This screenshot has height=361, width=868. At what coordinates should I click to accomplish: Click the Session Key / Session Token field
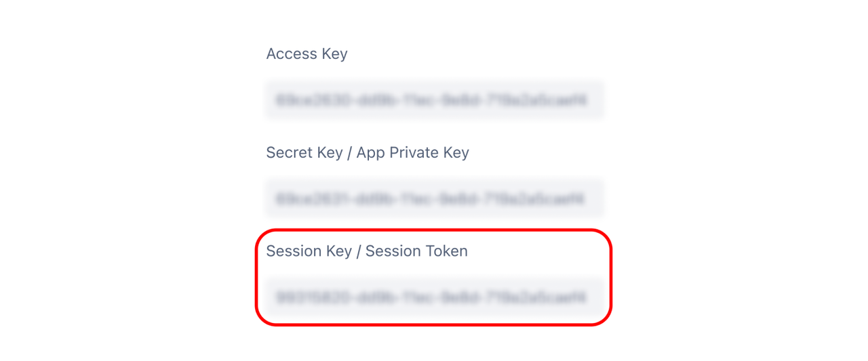click(x=434, y=297)
